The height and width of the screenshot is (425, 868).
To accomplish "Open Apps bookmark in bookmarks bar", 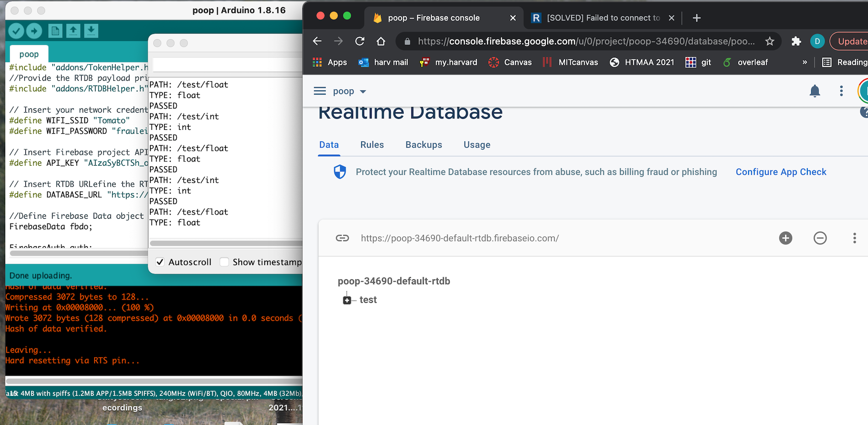I will tap(330, 62).
